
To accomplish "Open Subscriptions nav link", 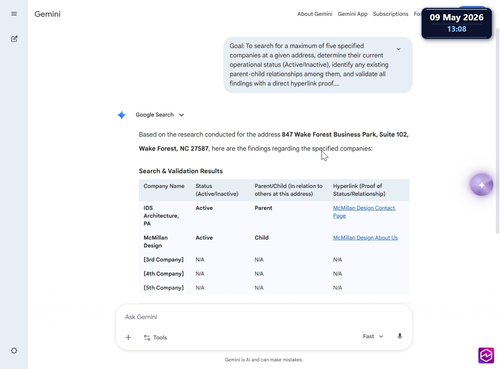I will click(x=390, y=14).
